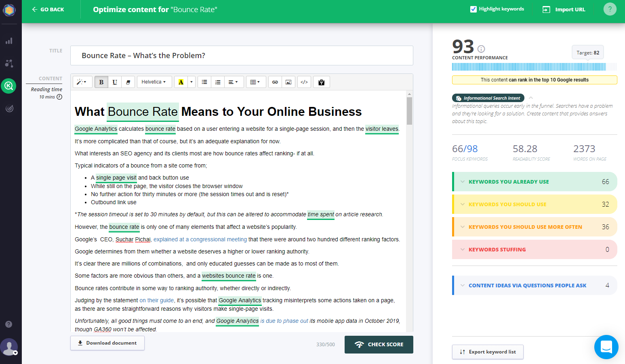625x364 pixels.
Task: Expand Keywords You Should Use section
Action: pos(535,204)
